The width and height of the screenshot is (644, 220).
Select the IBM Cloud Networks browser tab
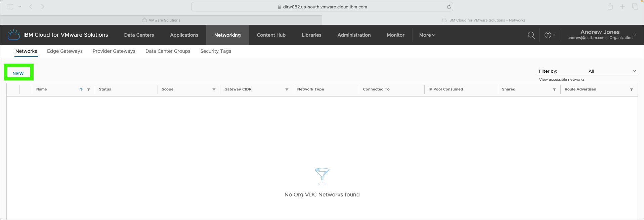pos(483,20)
